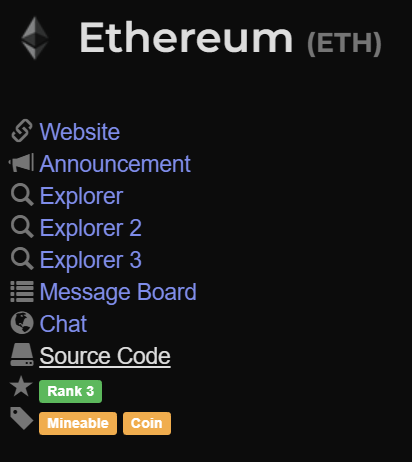Open the Explorer 3 link
Image resolution: width=412 pixels, height=462 pixels.
[91, 260]
